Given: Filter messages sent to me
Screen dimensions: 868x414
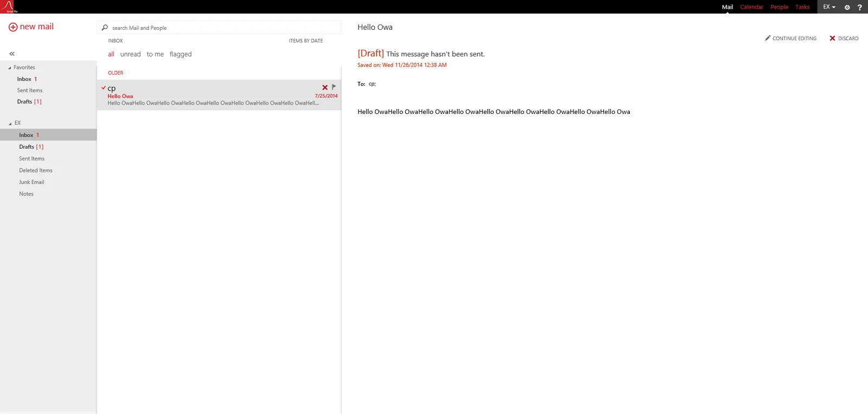Looking at the screenshot, I should [155, 54].
